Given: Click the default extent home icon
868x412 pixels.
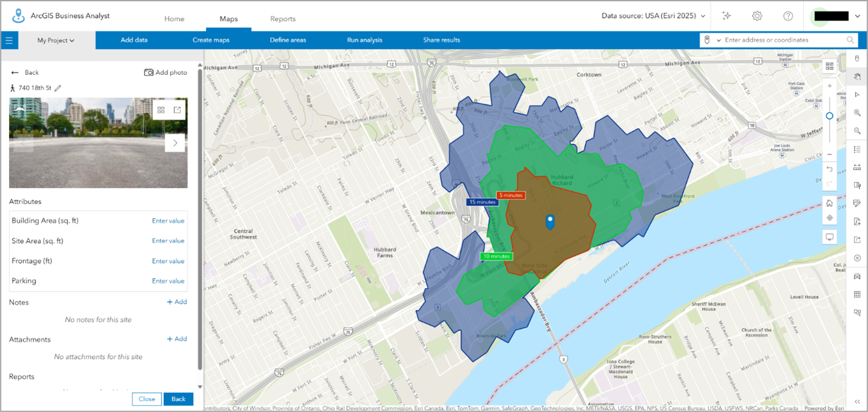Looking at the screenshot, I should point(830,202).
